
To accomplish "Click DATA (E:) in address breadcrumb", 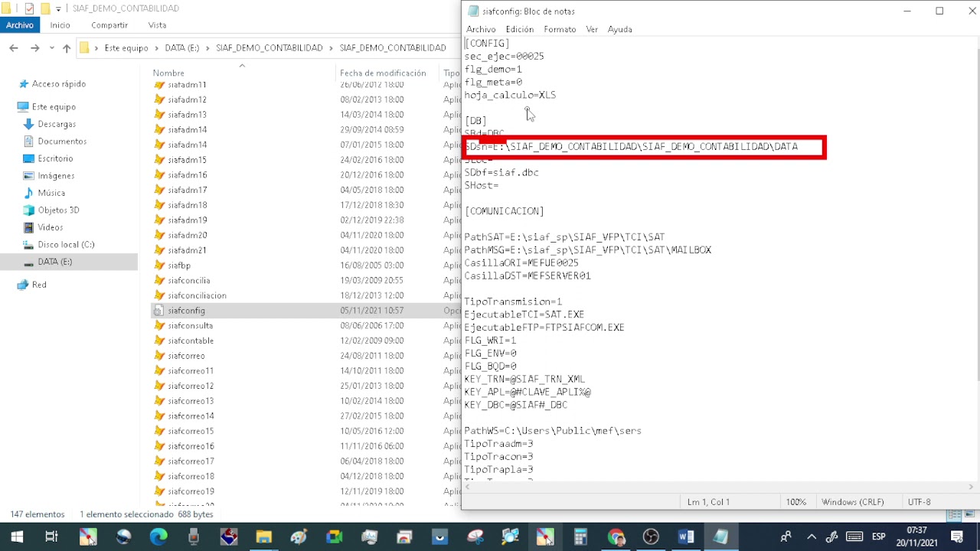I will [181, 47].
